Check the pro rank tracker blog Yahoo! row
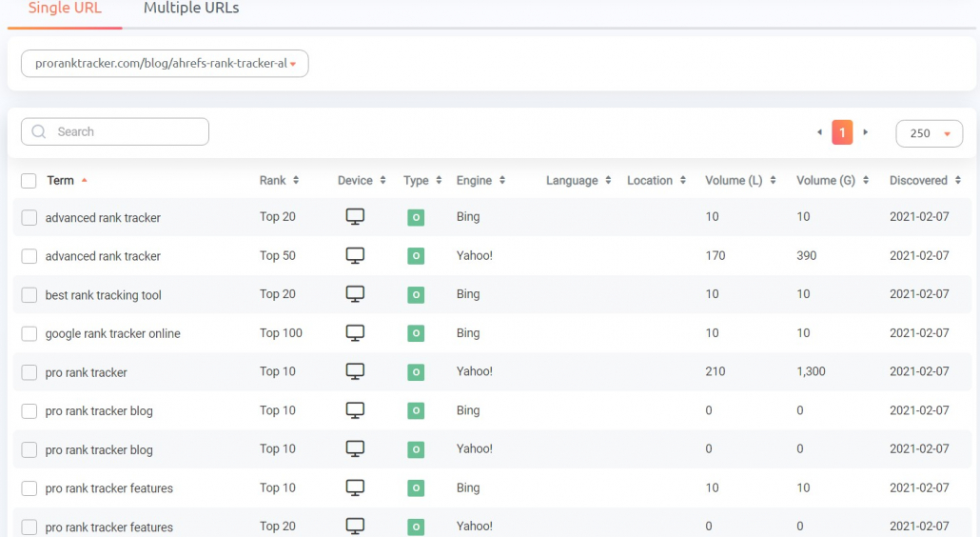The width and height of the screenshot is (980, 537). tap(29, 450)
